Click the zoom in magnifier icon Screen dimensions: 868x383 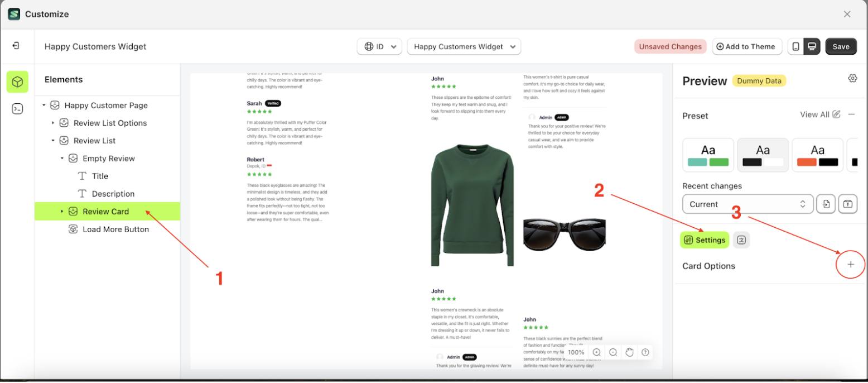point(596,352)
